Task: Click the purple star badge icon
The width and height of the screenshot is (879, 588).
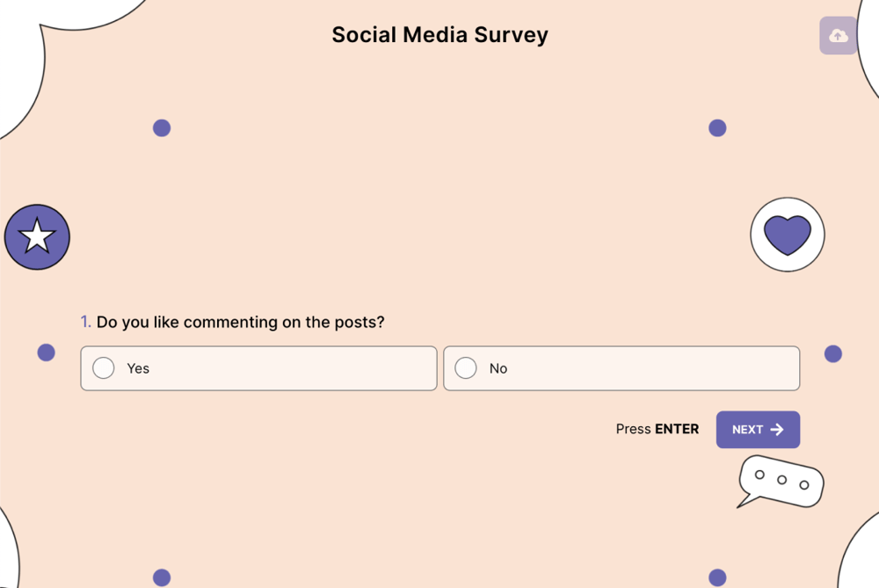Action: [37, 236]
